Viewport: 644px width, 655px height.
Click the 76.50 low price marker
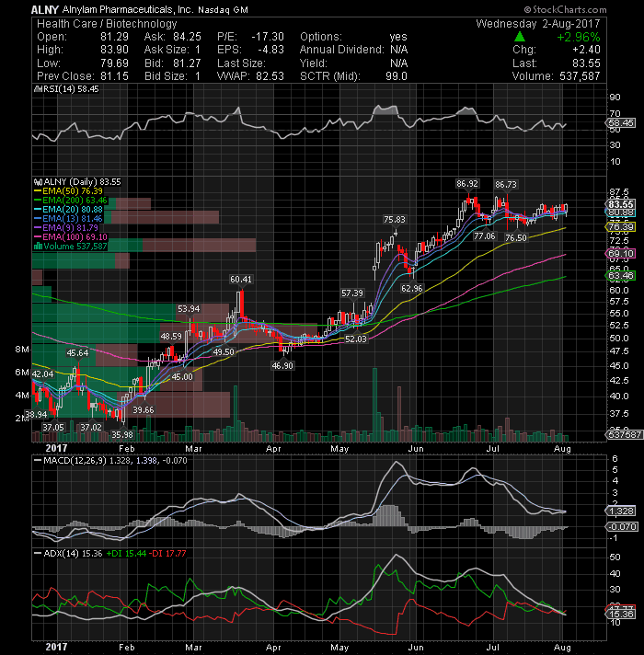tap(516, 237)
